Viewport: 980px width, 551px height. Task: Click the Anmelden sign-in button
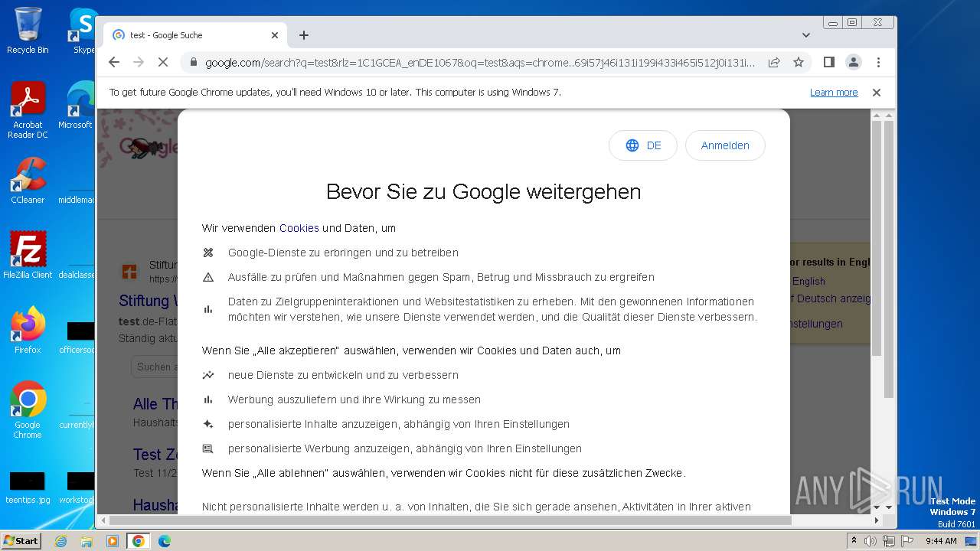[725, 145]
